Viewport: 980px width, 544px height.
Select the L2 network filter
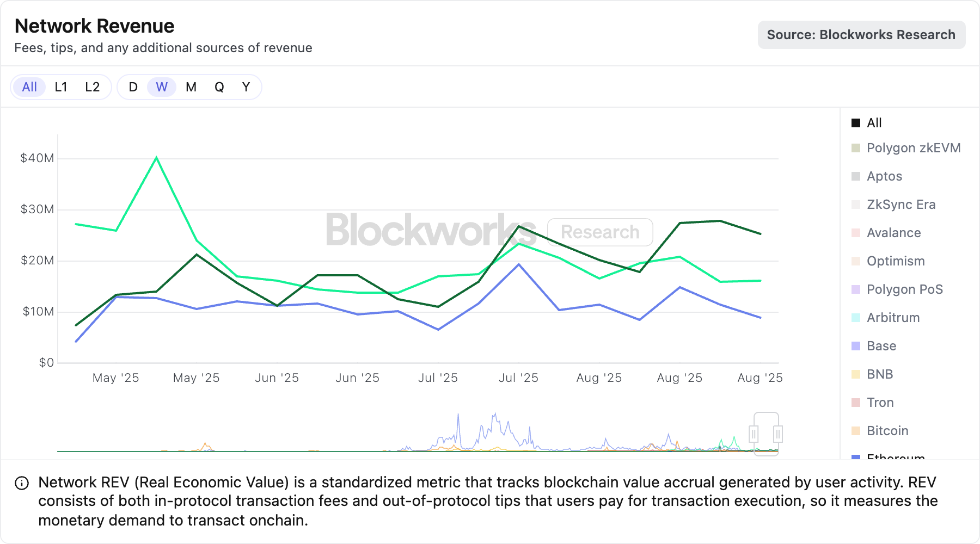[93, 87]
